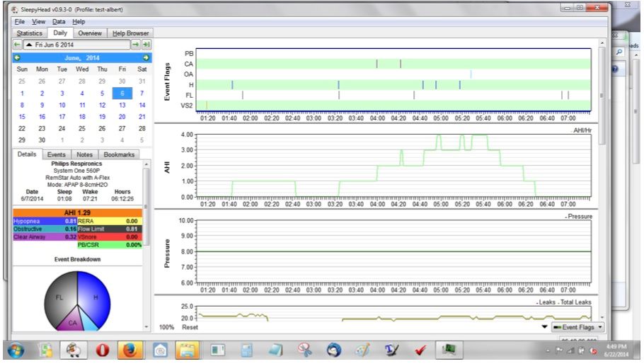Click the first CA event flag marker
This screenshot has width=644, height=364.
(x=376, y=64)
